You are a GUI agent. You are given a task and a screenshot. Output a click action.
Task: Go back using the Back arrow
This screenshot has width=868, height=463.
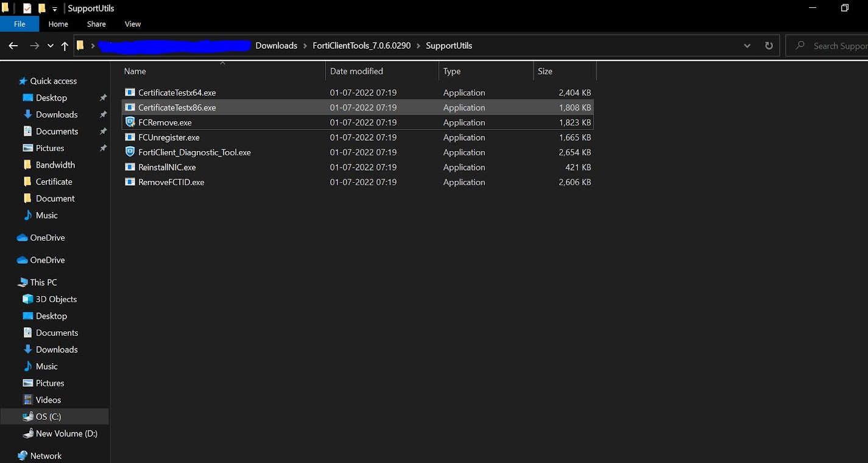click(x=13, y=46)
